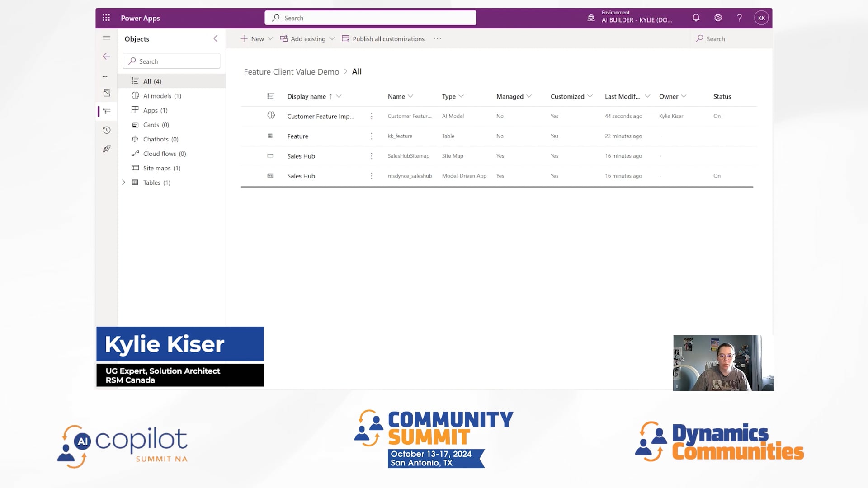The width and height of the screenshot is (868, 488).
Task: Open the left rail ellipsis menu
Action: pyautogui.click(x=105, y=76)
